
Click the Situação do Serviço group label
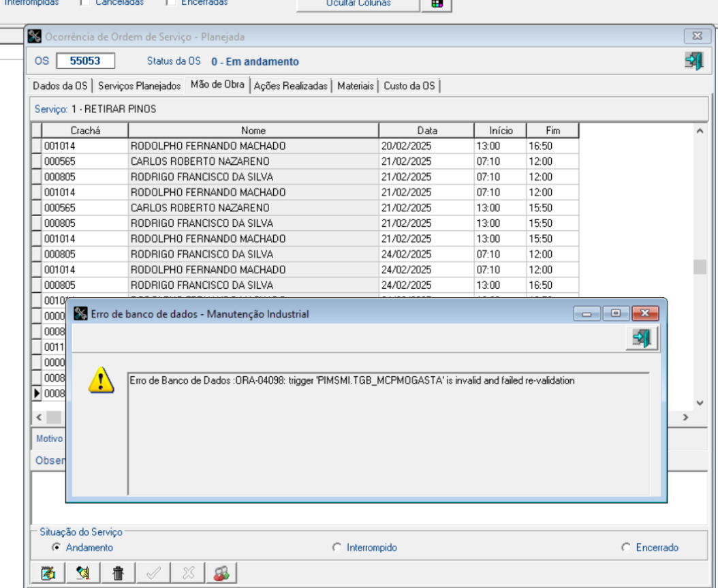pyautogui.click(x=81, y=531)
